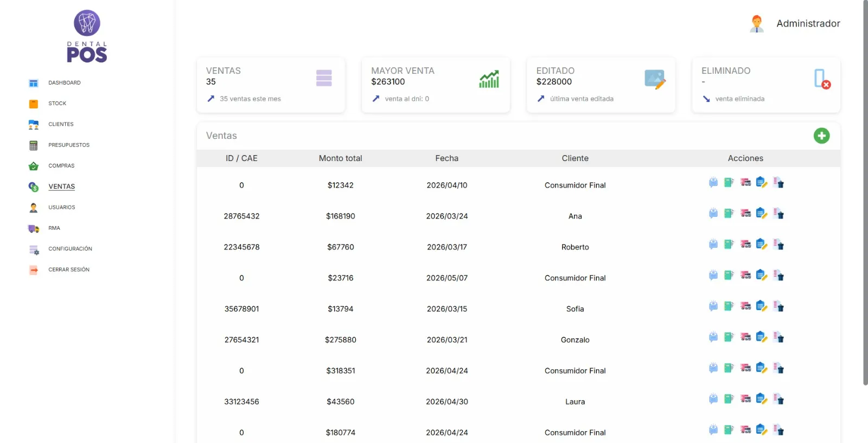Add a new sale with the green plus
This screenshot has width=868, height=443.
tap(821, 136)
